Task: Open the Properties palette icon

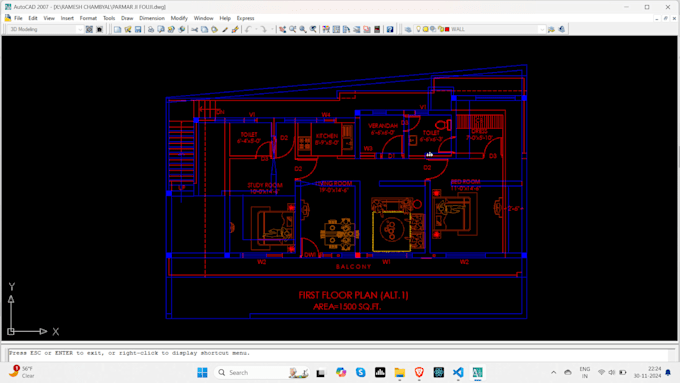Action: (326, 29)
